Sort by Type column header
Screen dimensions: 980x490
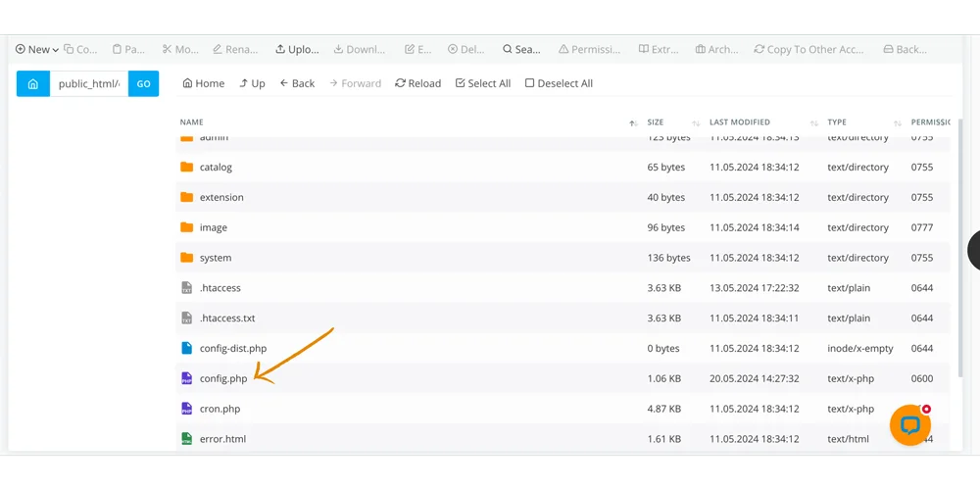coord(836,122)
